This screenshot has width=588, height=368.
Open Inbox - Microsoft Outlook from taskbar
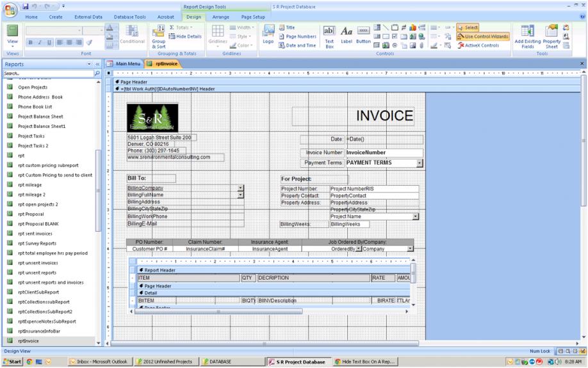pos(100,362)
